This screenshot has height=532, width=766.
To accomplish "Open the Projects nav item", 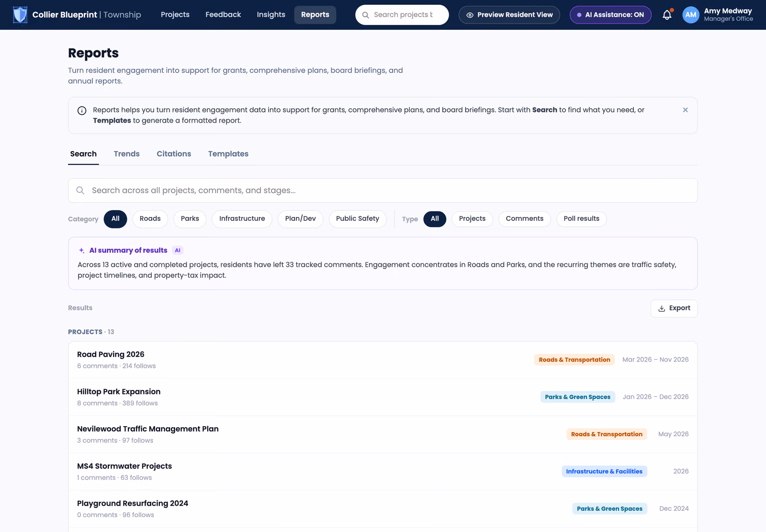I will (175, 15).
